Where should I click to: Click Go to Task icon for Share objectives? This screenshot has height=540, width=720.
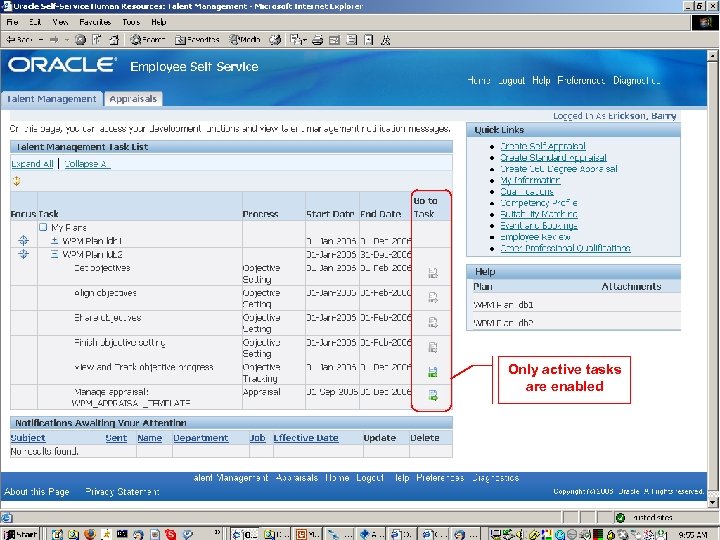click(433, 322)
